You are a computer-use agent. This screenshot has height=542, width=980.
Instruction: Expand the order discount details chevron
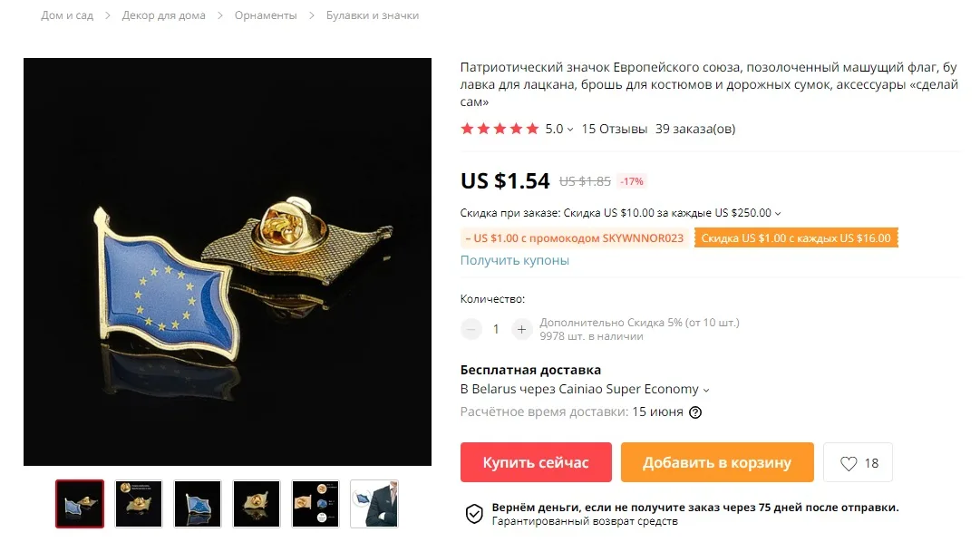click(778, 214)
